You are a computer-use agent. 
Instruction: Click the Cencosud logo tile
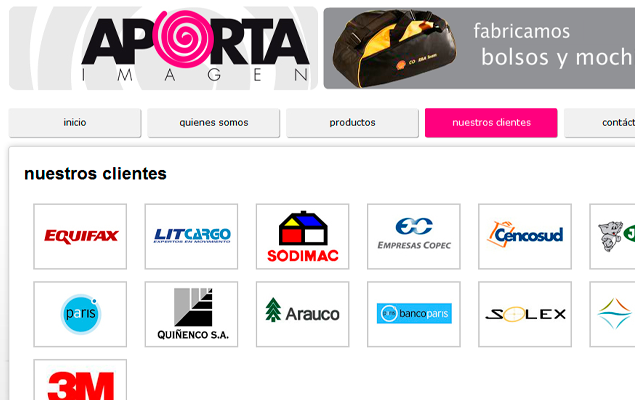(x=525, y=236)
